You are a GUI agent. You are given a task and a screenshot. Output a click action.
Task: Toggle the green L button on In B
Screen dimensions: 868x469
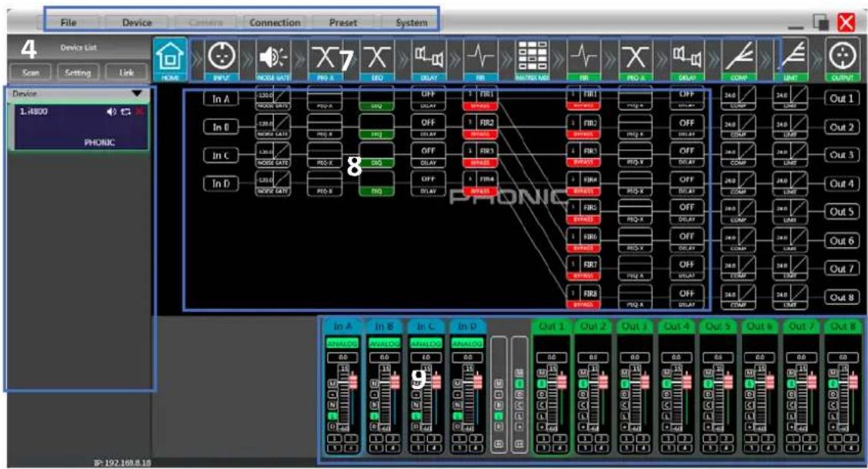(374, 416)
